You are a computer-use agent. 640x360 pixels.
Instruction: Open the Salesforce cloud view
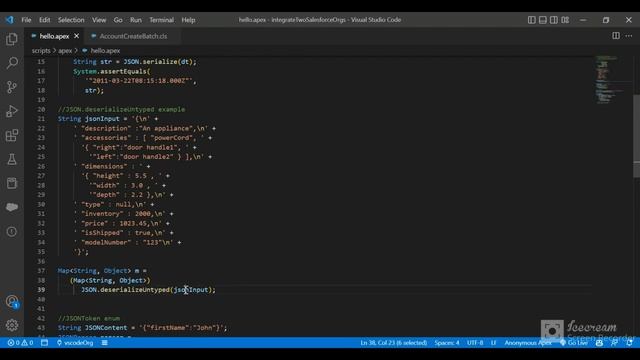pyautogui.click(x=12, y=207)
